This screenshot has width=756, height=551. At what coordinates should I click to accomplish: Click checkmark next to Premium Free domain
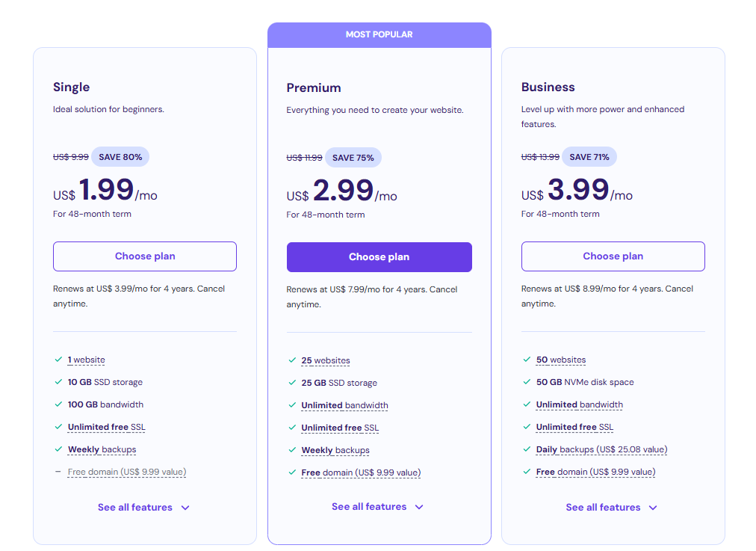[x=292, y=472]
